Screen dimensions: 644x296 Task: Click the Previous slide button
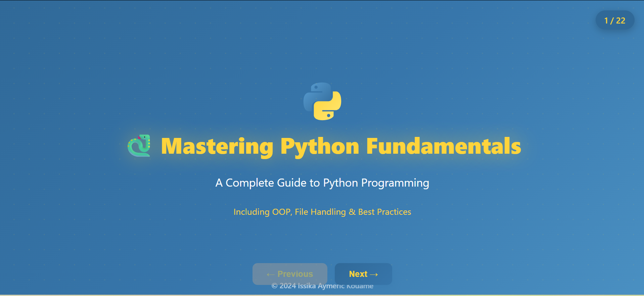(290, 274)
